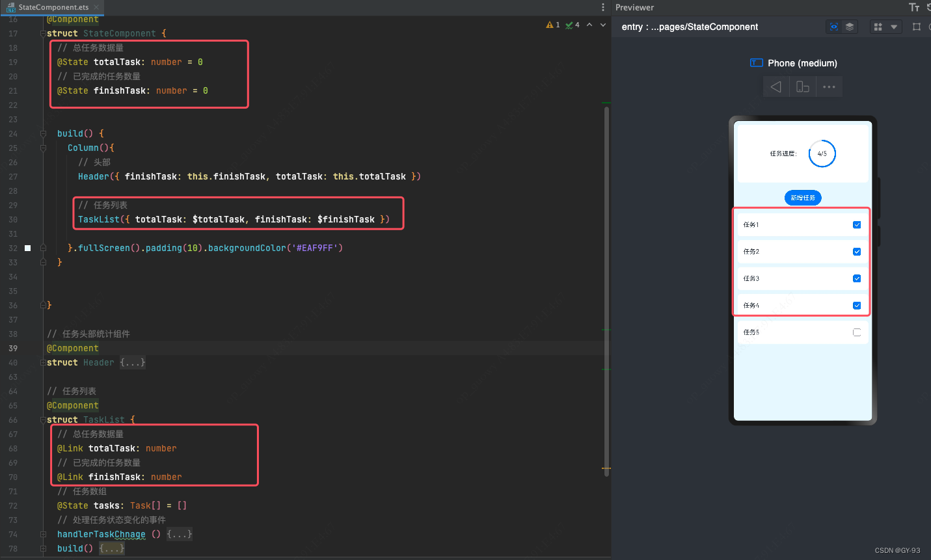Image resolution: width=931 pixels, height=560 pixels.
Task: Click the Previewer layers icon
Action: (850, 27)
